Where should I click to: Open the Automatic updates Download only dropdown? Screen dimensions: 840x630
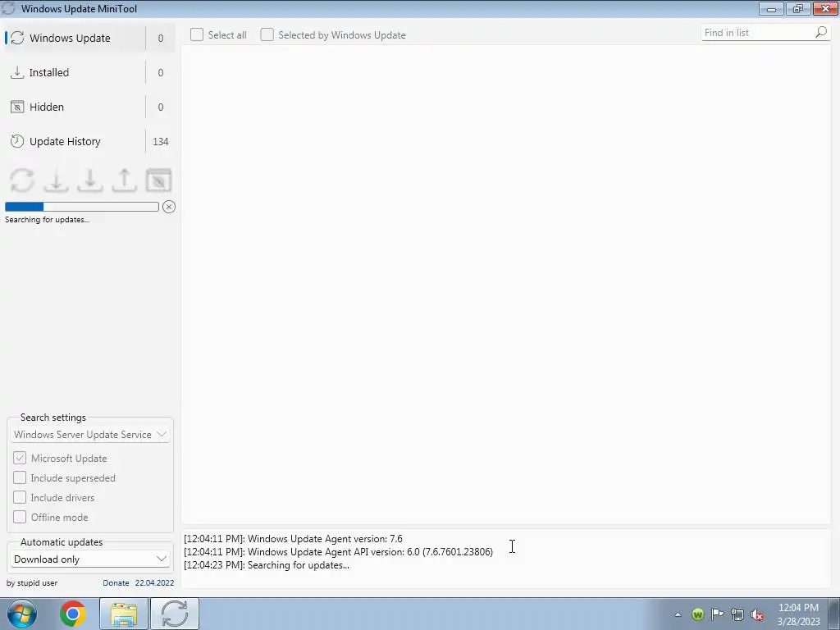click(x=90, y=559)
